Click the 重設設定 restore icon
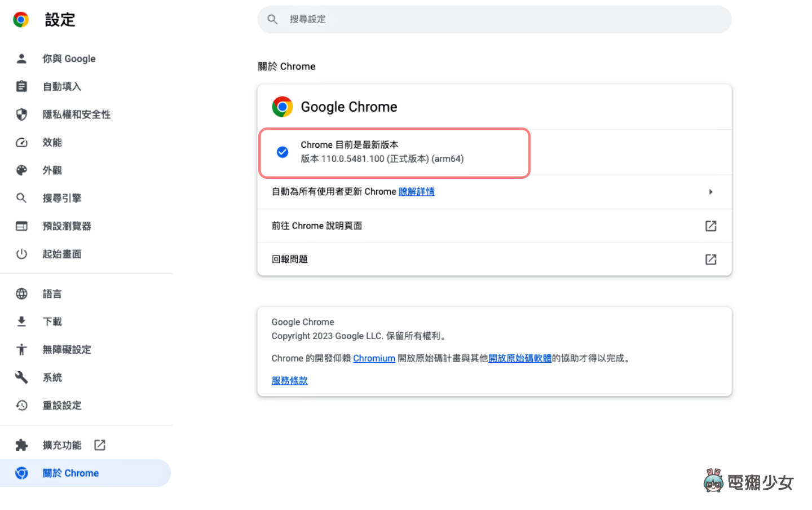The image size is (812, 510). (x=21, y=405)
